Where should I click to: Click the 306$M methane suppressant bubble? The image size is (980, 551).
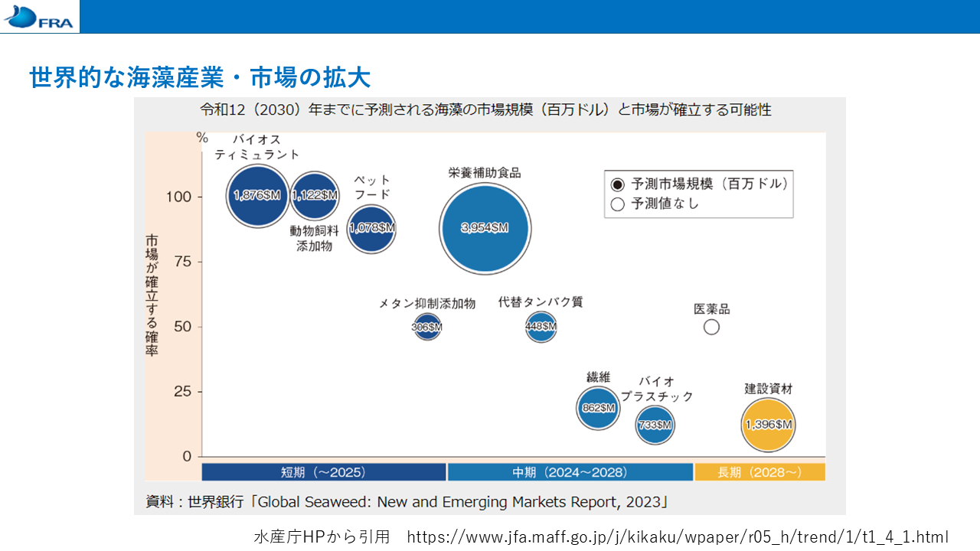(427, 328)
